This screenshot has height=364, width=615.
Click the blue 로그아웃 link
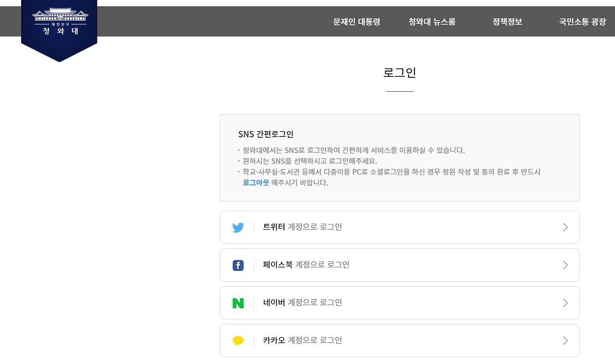pos(256,182)
